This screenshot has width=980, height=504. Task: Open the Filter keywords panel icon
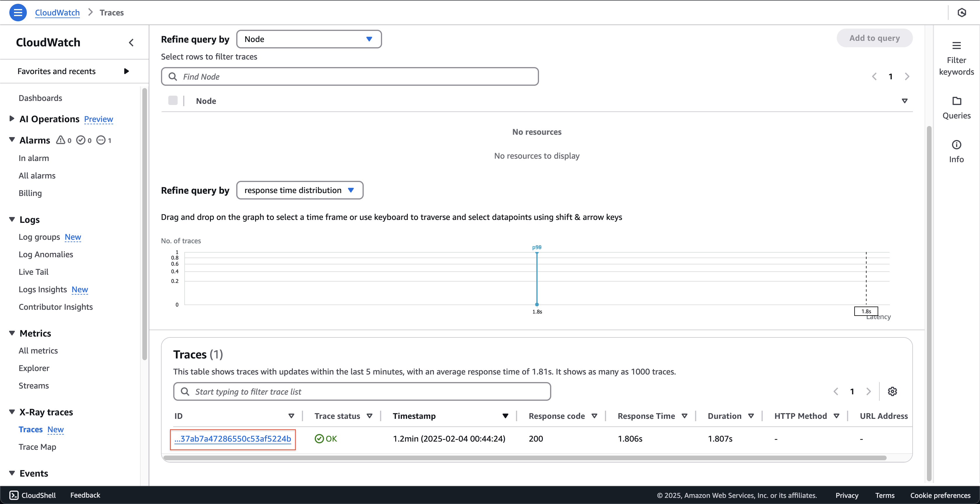[956, 46]
